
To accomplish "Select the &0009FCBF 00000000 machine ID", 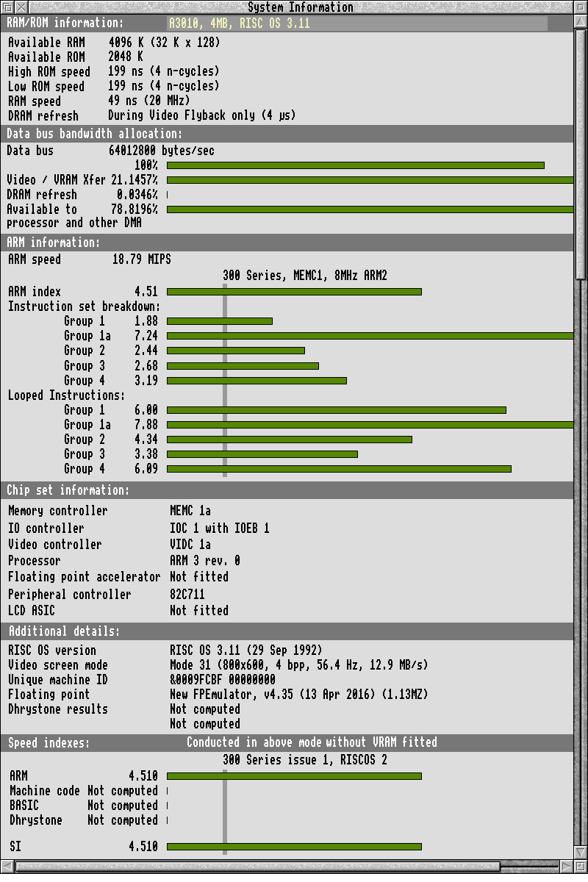I will 223,680.
